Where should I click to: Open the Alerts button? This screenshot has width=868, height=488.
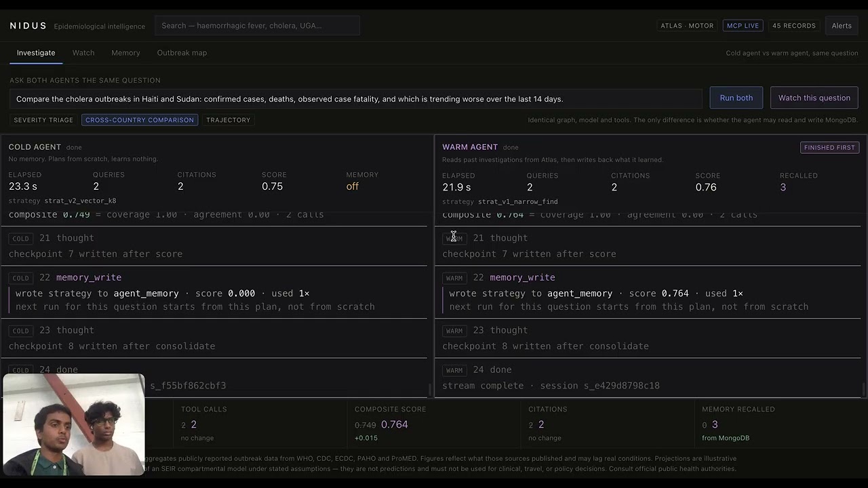(842, 26)
